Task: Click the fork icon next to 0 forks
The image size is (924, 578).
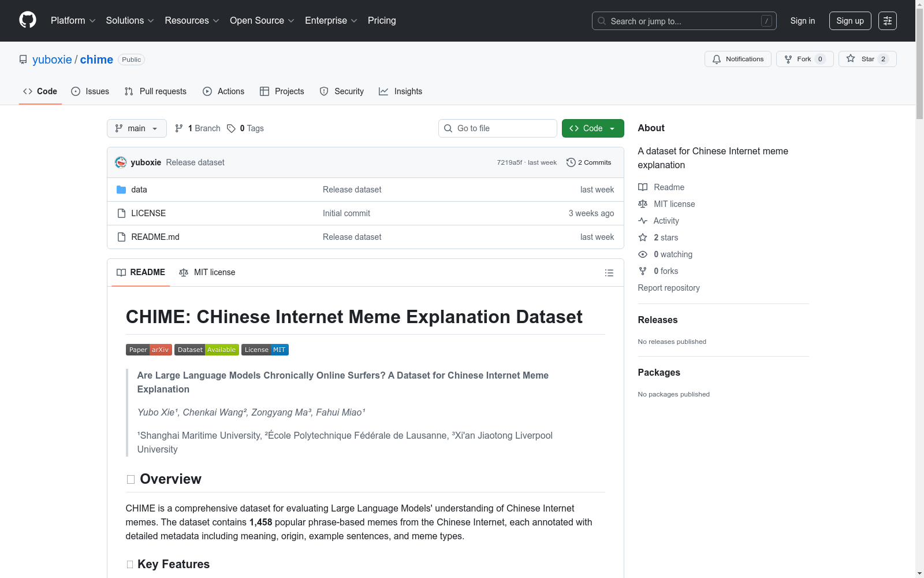Action: point(643,271)
